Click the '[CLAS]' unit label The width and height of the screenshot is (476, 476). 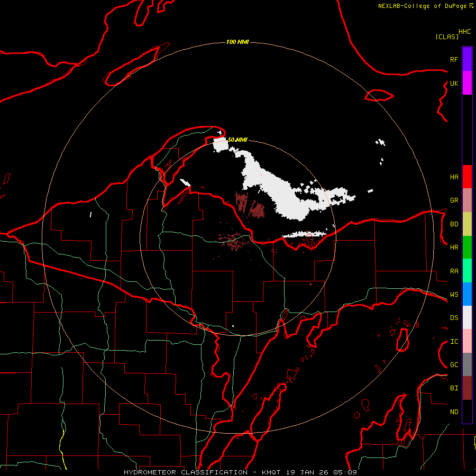[x=447, y=36]
